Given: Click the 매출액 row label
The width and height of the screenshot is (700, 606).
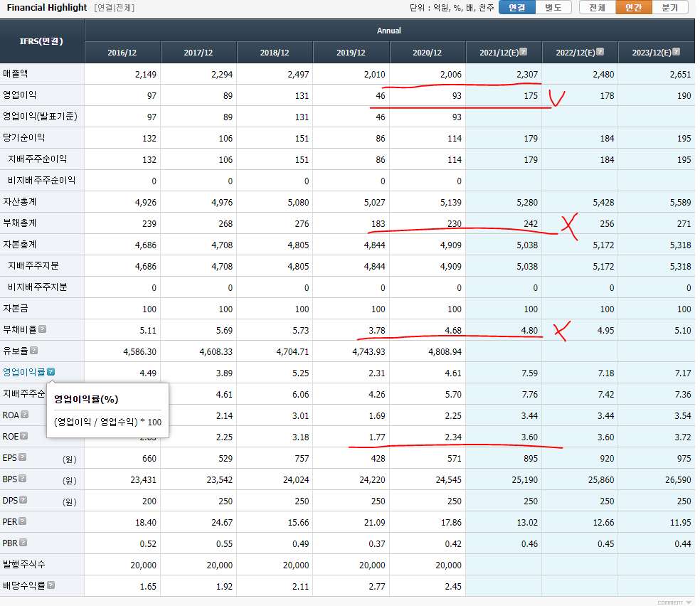Looking at the screenshot, I should pos(15,74).
